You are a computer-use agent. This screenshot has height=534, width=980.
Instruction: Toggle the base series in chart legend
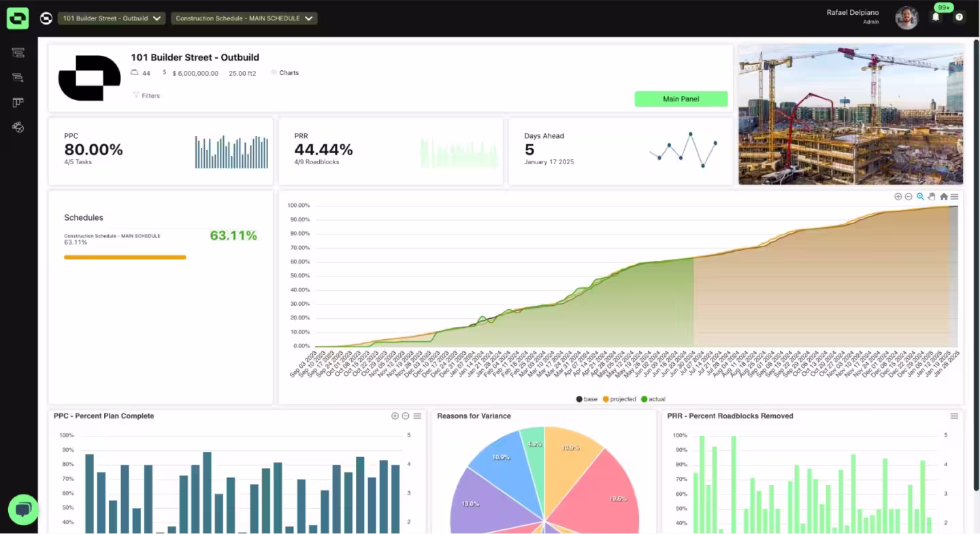(587, 399)
